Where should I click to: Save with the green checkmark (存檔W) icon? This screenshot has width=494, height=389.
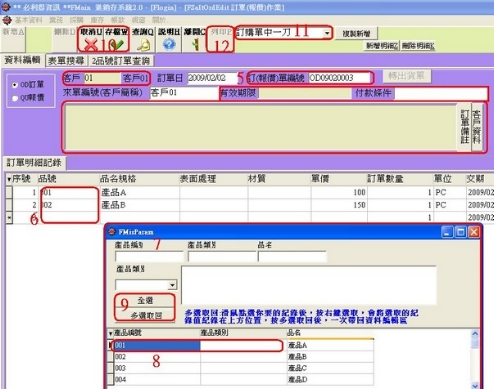[117, 44]
